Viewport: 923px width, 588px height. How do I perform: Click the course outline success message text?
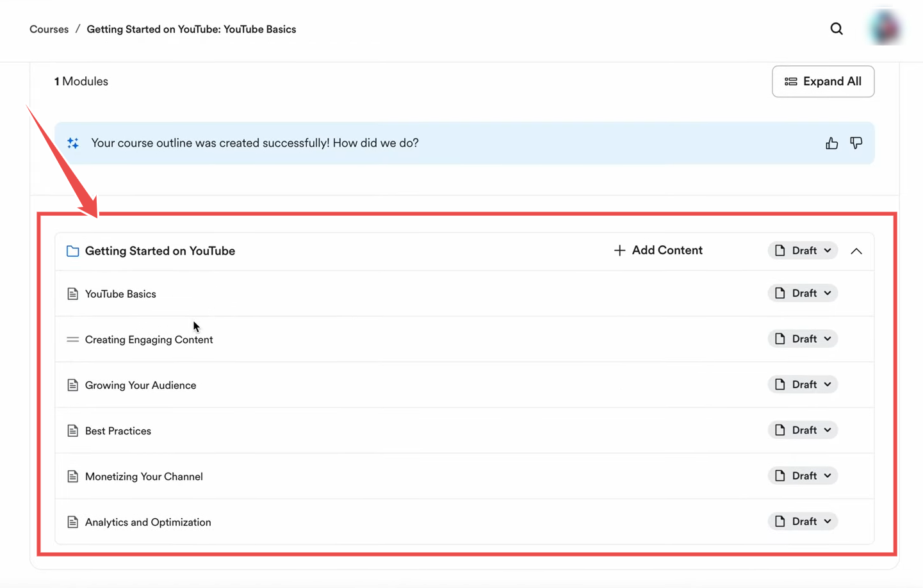tap(255, 143)
